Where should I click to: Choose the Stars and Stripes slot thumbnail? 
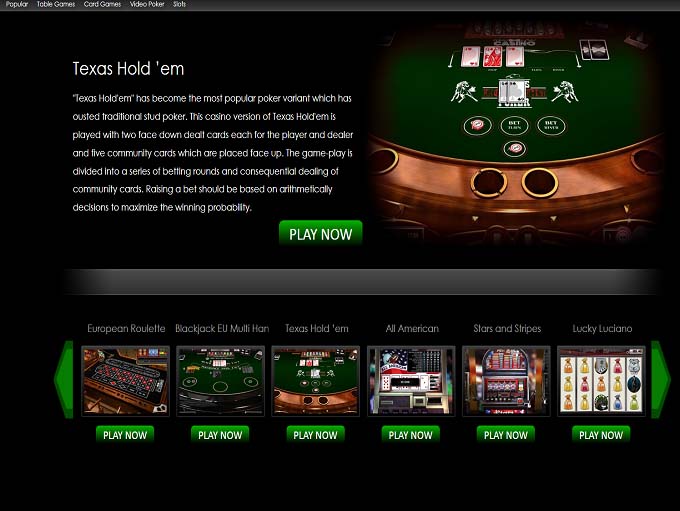pos(506,381)
